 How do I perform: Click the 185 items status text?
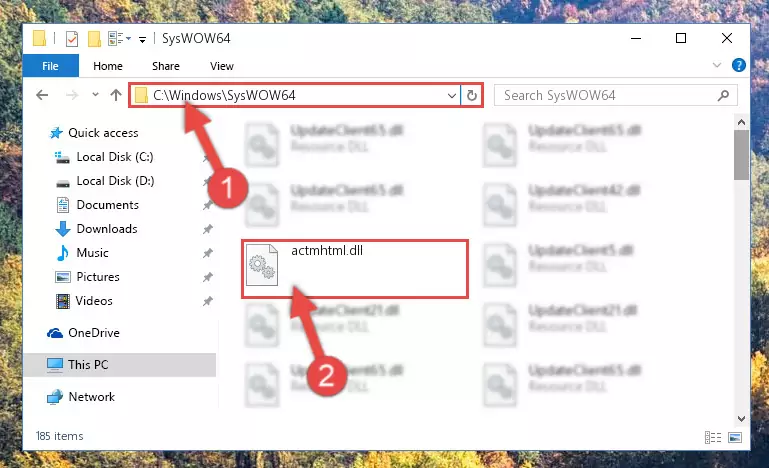coord(59,436)
